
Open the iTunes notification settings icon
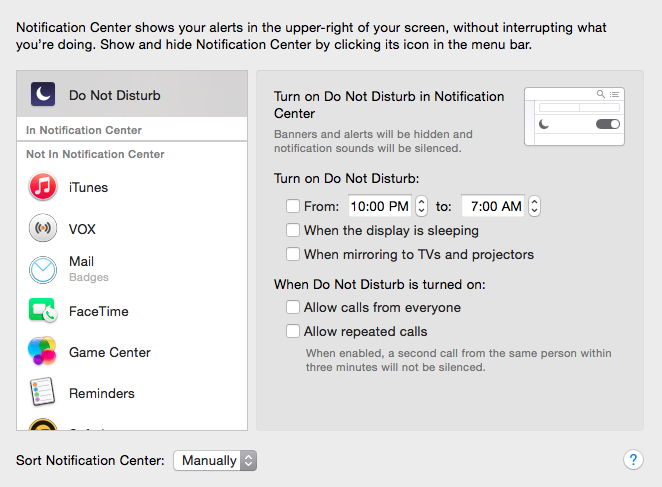click(x=43, y=186)
